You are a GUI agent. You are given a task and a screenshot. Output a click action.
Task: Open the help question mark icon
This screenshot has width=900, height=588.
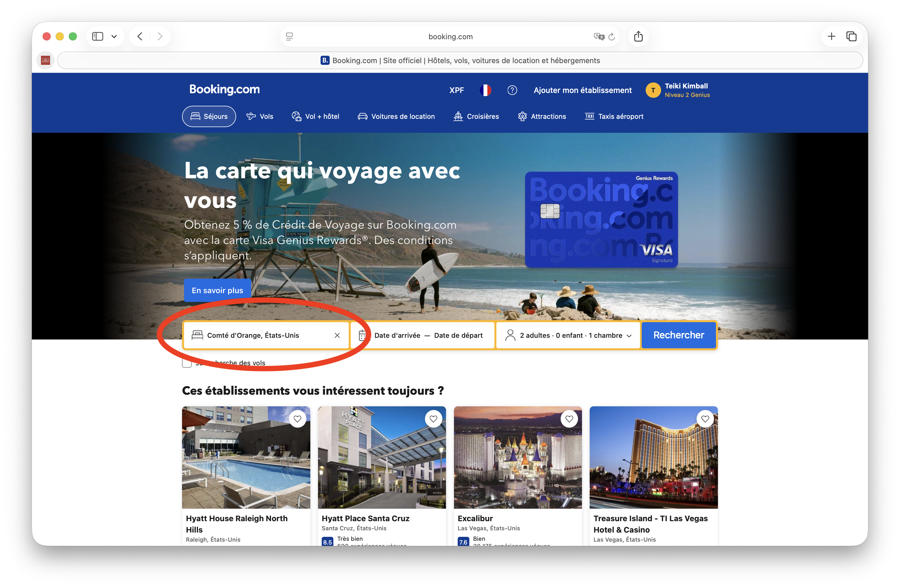512,90
